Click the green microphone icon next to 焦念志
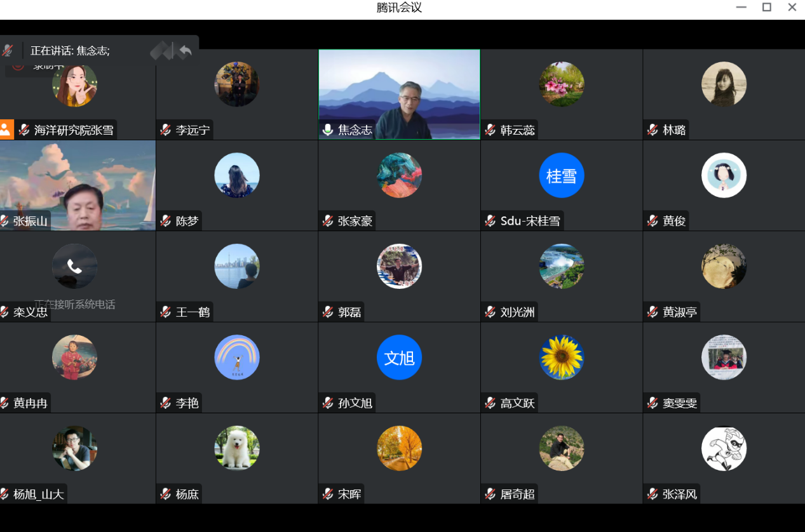 [x=328, y=130]
